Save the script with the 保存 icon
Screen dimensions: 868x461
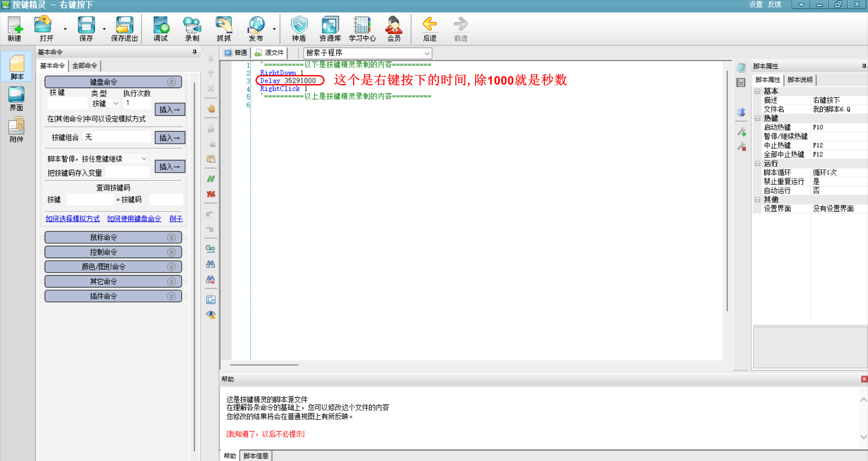(x=86, y=29)
